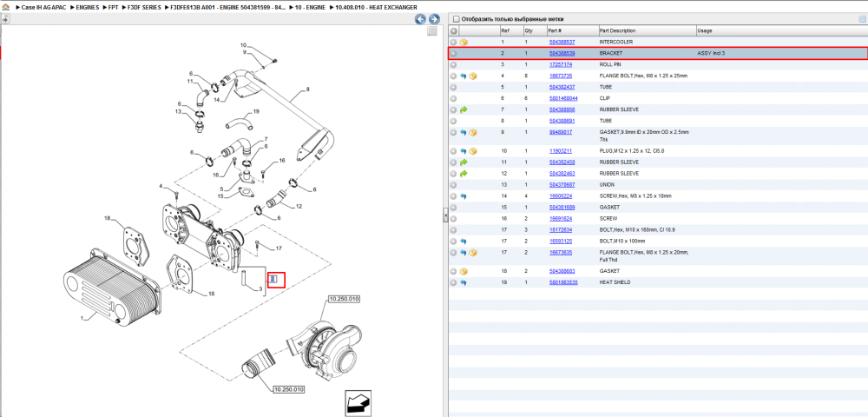Collapse the splitter between diagram and list
This screenshot has width=868, height=417.
click(x=445, y=216)
